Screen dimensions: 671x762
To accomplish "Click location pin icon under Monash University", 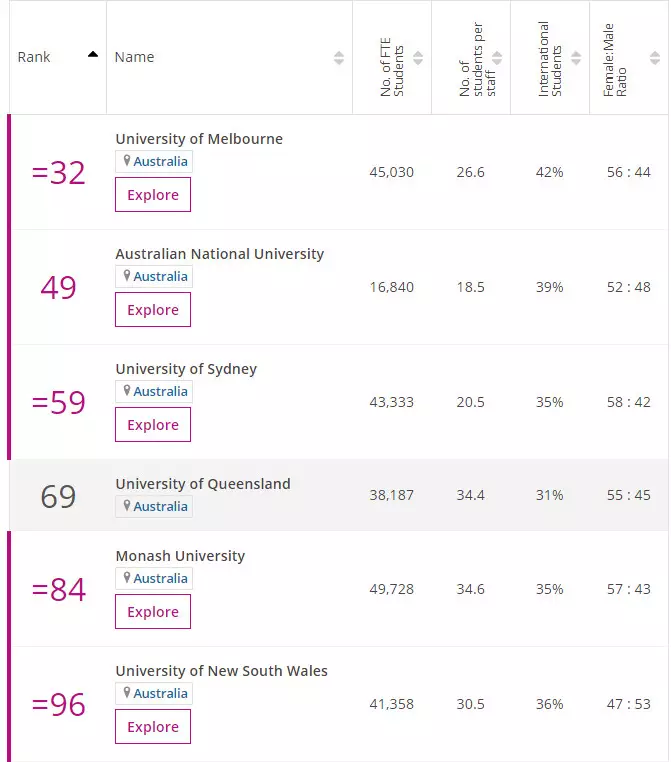I will (x=127, y=578).
